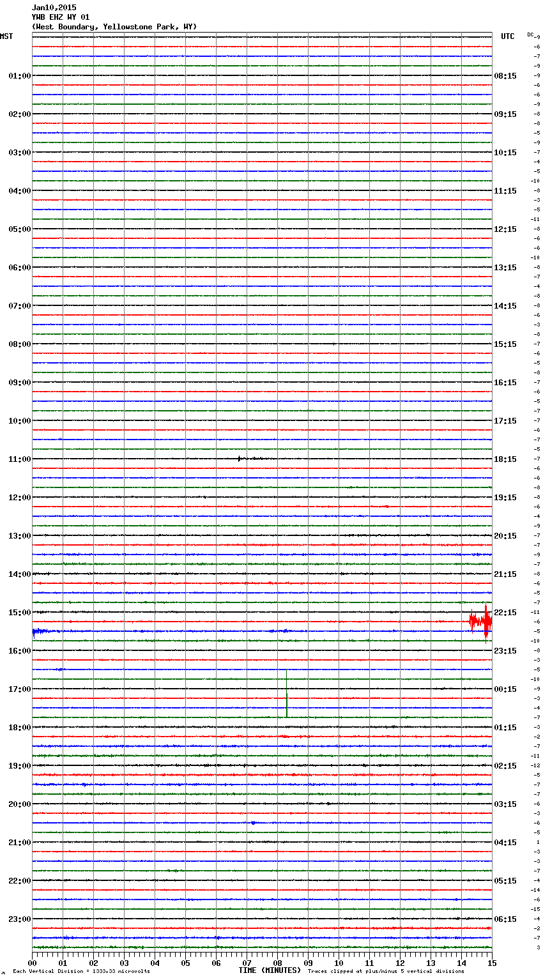The height and width of the screenshot is (980, 543).
Task: Click the 00:15 UTC row label
Action: coord(505,689)
